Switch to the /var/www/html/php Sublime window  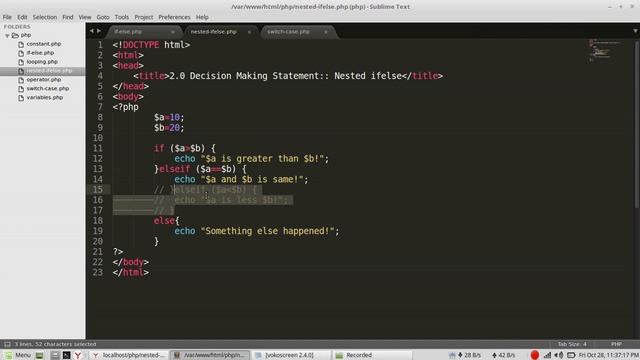[x=210, y=355]
